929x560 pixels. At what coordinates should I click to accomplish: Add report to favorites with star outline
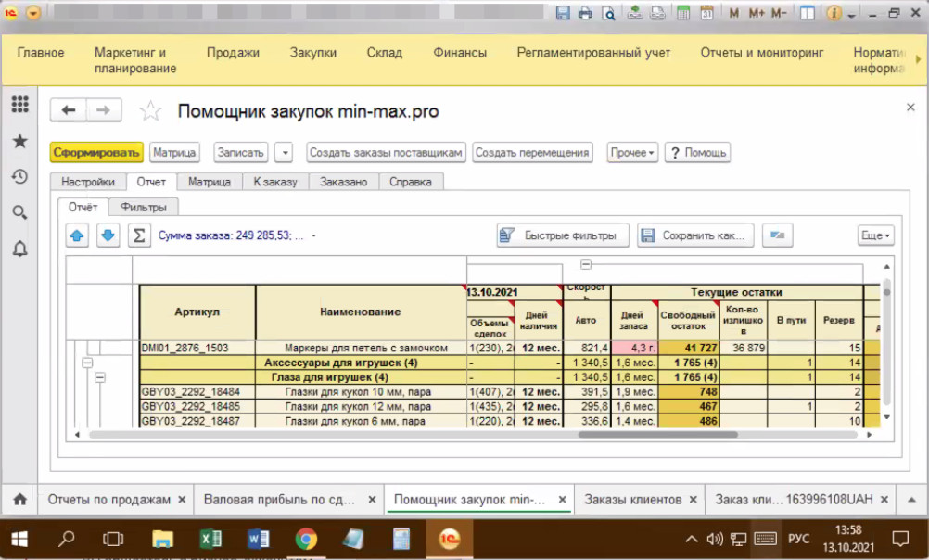tap(150, 111)
